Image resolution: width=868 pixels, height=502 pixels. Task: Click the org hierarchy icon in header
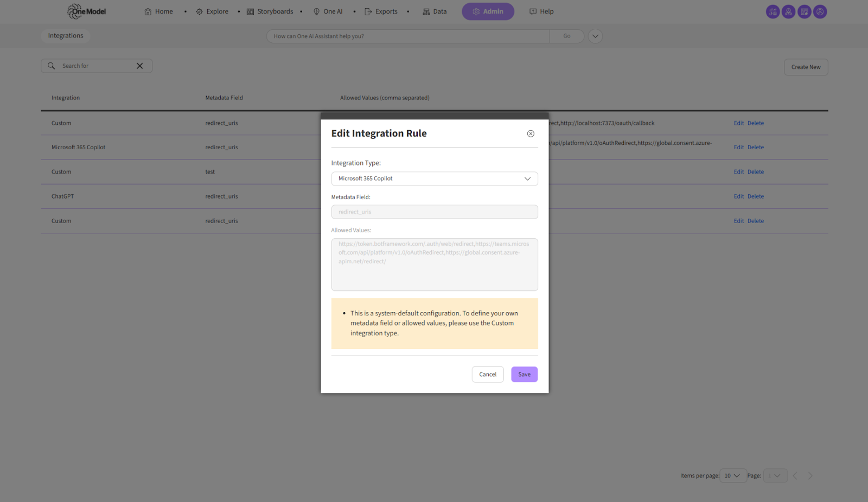[x=788, y=11]
